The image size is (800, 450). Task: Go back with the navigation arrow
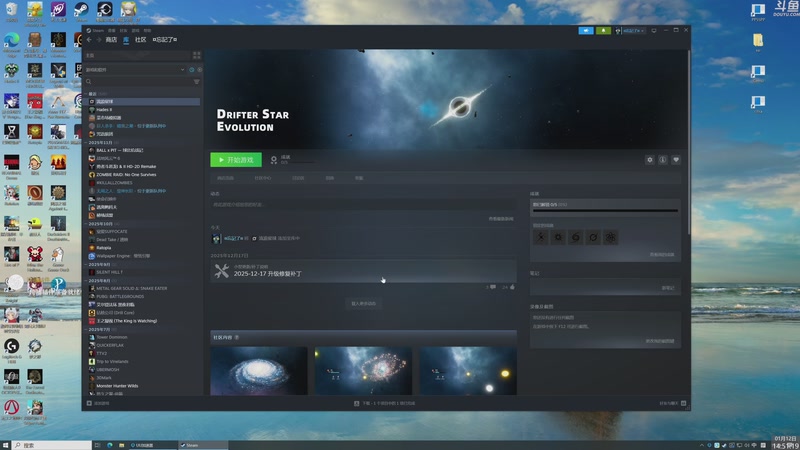point(89,40)
